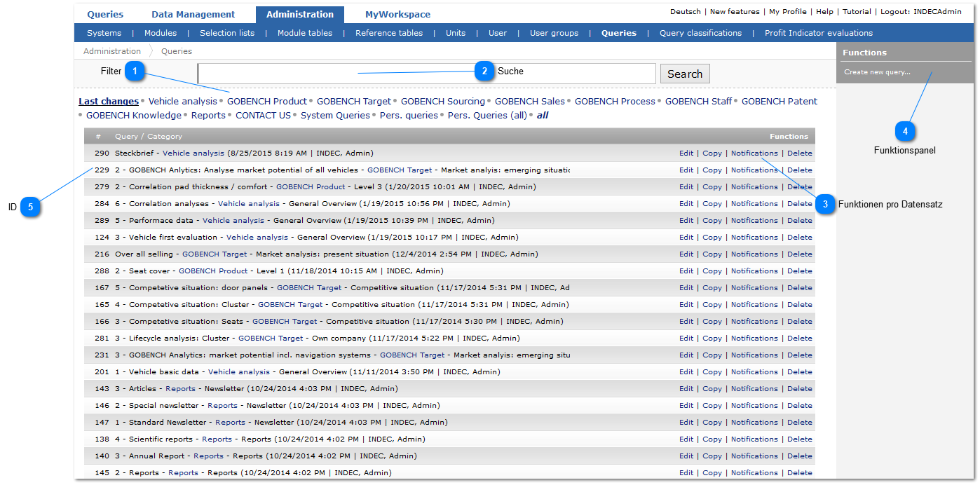980x485 pixels.
Task: Open Selection lists submenu item
Action: (x=227, y=33)
